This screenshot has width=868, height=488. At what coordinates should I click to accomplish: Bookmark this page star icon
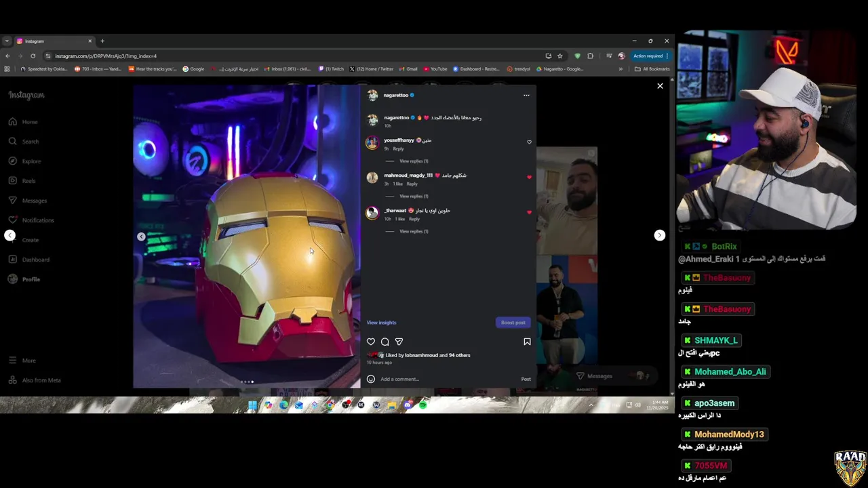click(559, 56)
